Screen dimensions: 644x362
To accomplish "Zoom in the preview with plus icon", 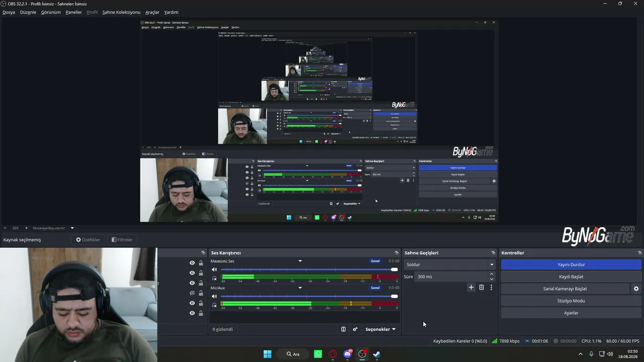I will click(27, 228).
